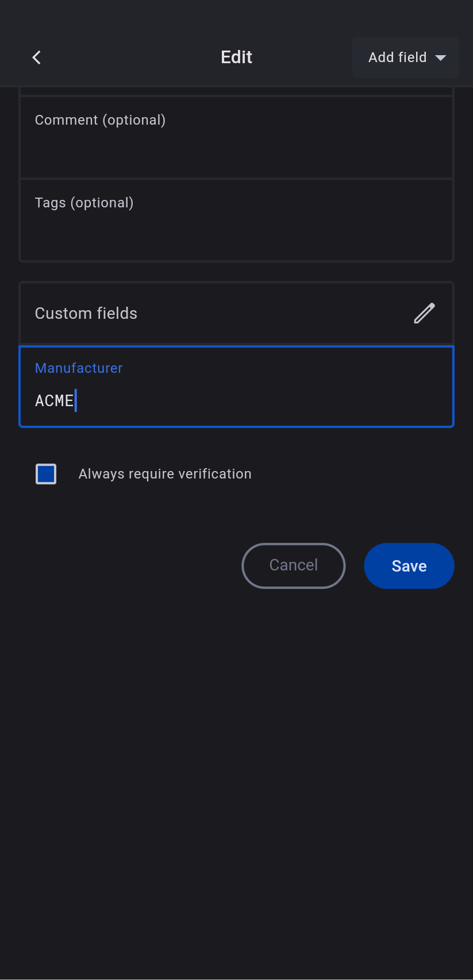Click the Tags (optional) placeholder label
This screenshot has width=473, height=980.
coord(84,203)
